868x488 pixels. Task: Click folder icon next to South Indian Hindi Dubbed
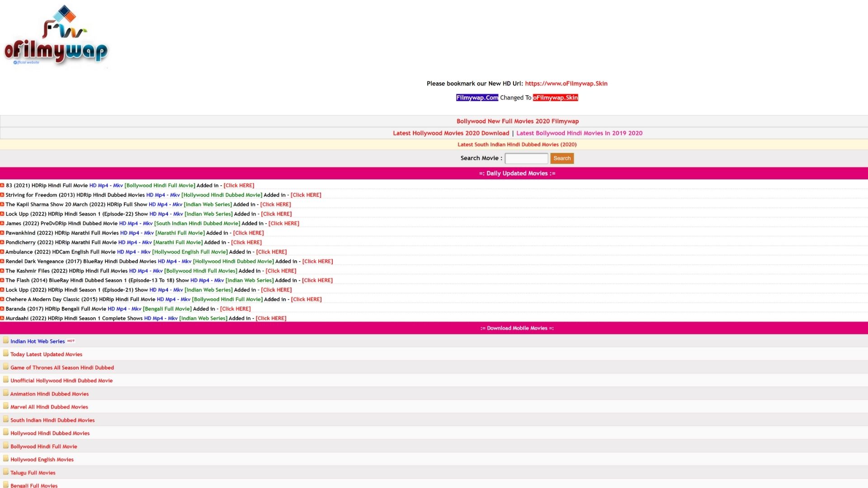click(x=6, y=419)
